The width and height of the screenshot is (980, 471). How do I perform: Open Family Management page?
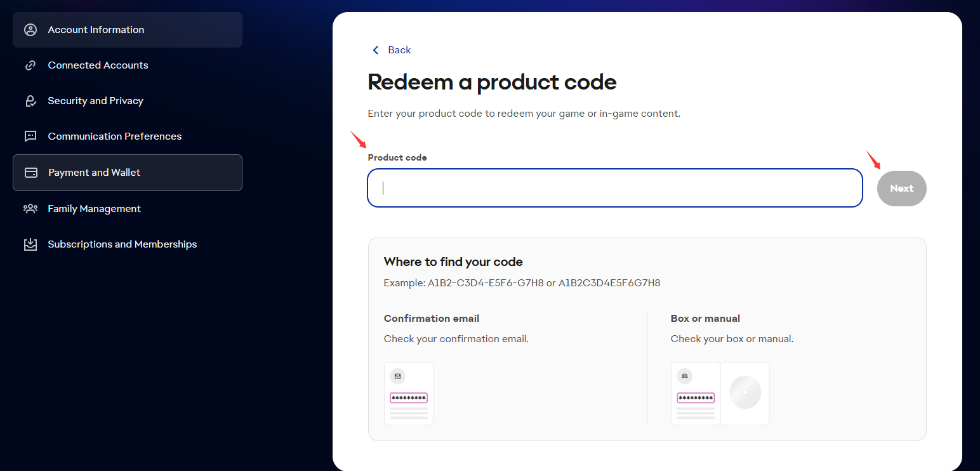128,208
